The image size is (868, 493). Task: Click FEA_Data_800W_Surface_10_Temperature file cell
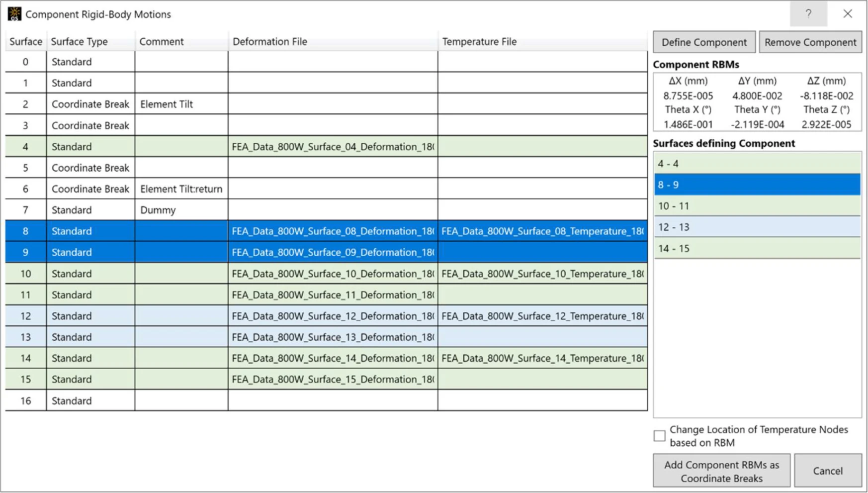click(543, 273)
